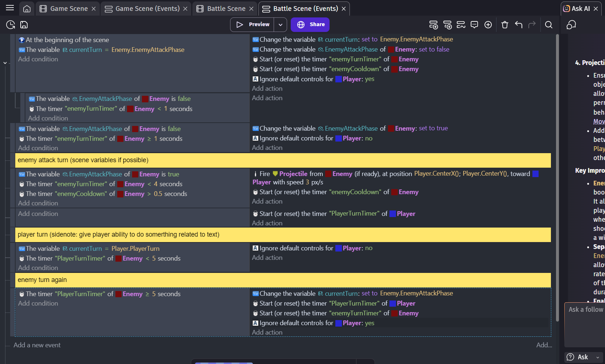Open the search in events magnifier icon
This screenshot has height=364, width=605.
click(549, 25)
